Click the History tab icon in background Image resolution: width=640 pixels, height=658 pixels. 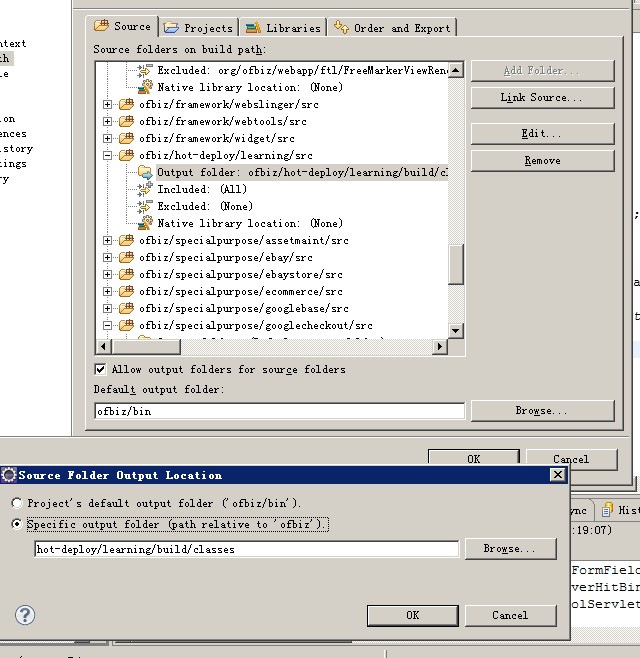click(x=607, y=509)
